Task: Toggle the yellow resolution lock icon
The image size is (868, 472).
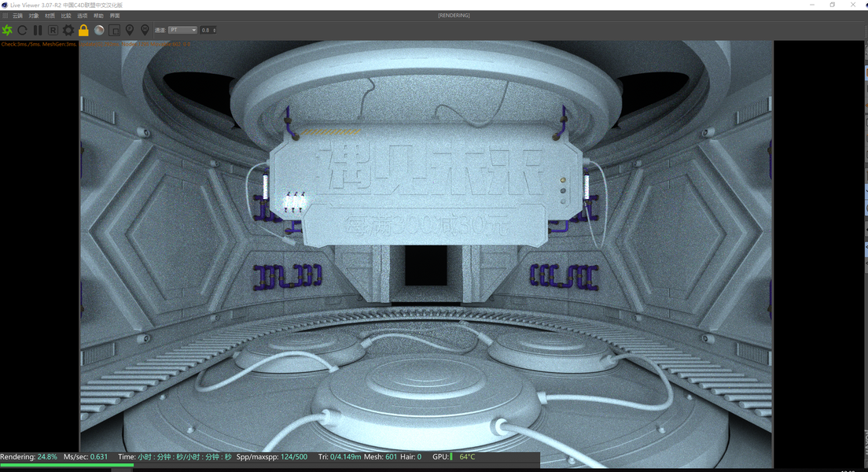Action: tap(83, 30)
